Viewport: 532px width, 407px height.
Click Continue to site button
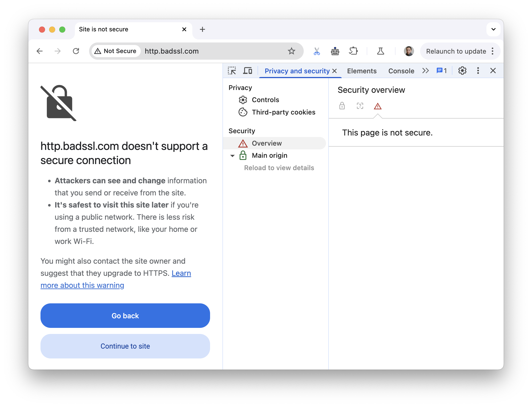(125, 346)
